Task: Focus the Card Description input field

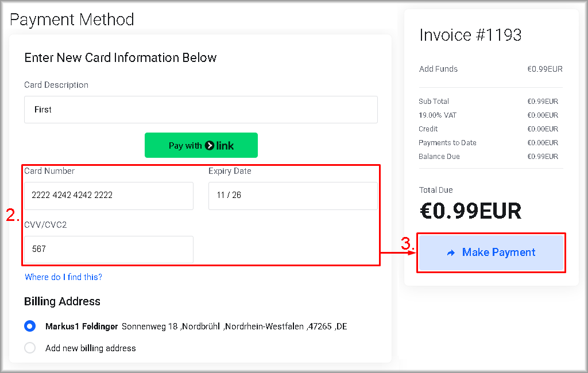Action: coord(200,110)
